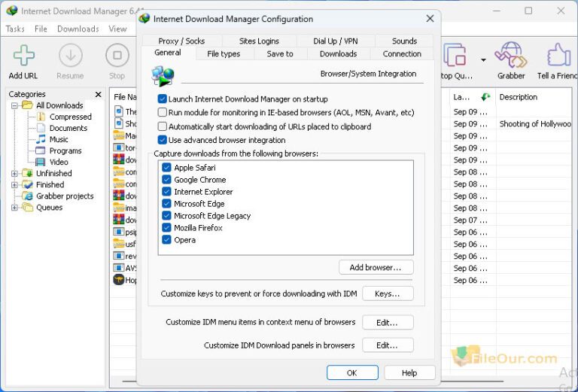Viewport: 578px width, 392px height.
Task: Open the File menu in main window
Action: [41, 29]
